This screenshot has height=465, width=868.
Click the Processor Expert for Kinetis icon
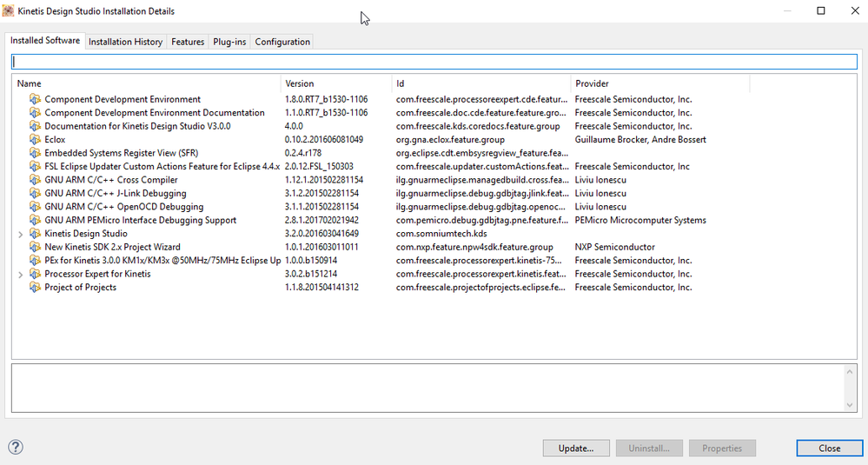(x=35, y=274)
